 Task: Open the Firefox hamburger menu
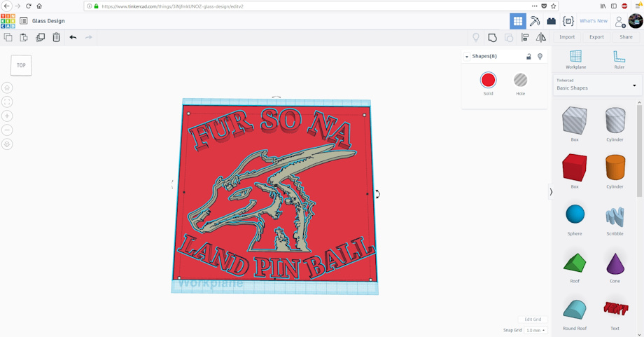[638, 6]
